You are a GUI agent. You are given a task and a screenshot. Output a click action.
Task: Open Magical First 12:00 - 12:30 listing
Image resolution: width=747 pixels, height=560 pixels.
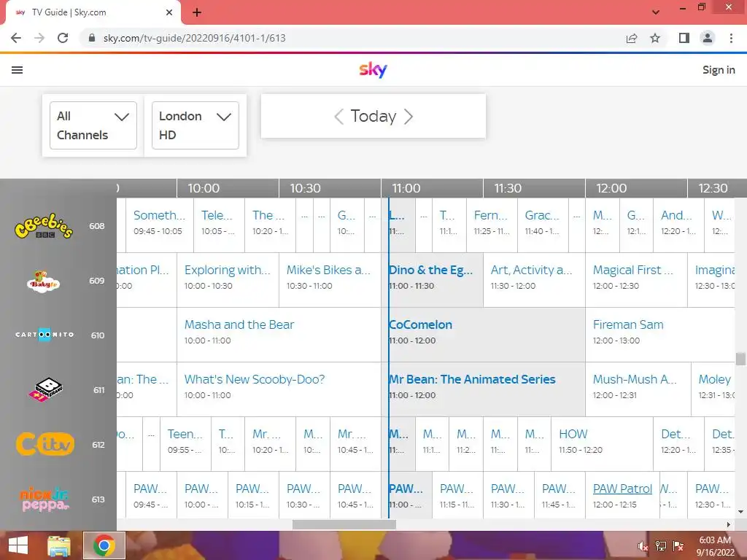[636, 279]
